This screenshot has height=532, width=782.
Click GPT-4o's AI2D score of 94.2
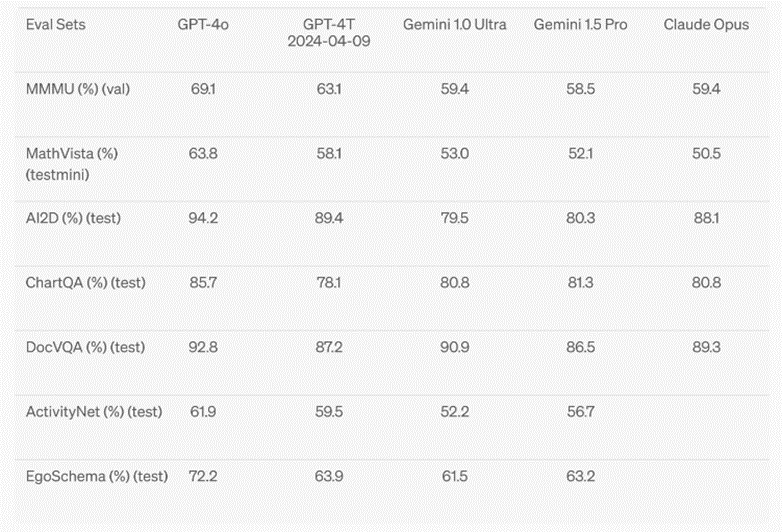(204, 218)
